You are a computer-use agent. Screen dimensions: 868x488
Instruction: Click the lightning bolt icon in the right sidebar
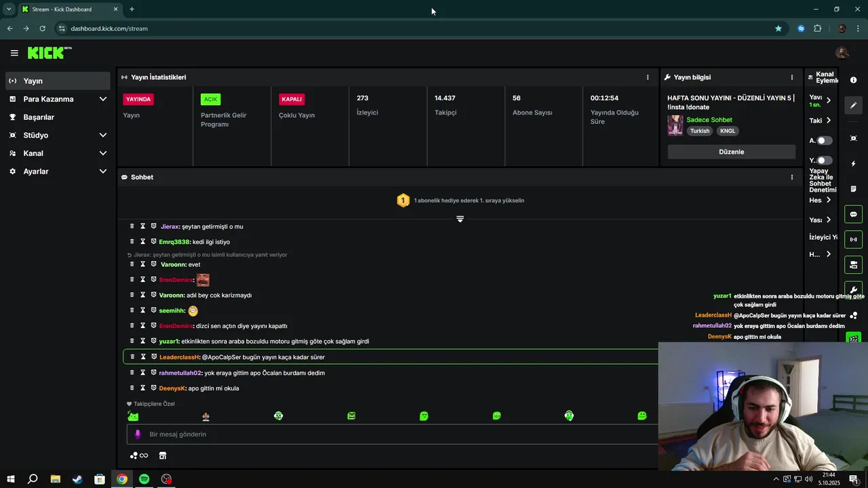click(854, 164)
